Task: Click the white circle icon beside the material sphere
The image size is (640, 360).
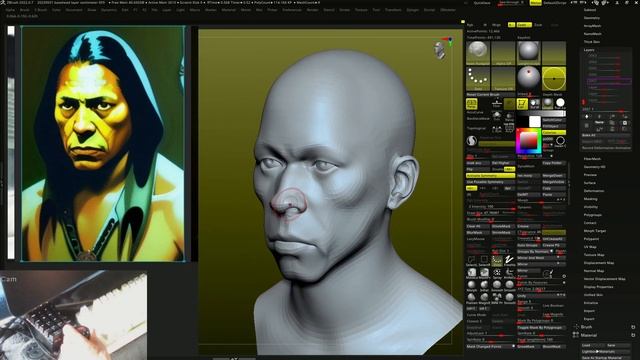Action: pos(560,103)
